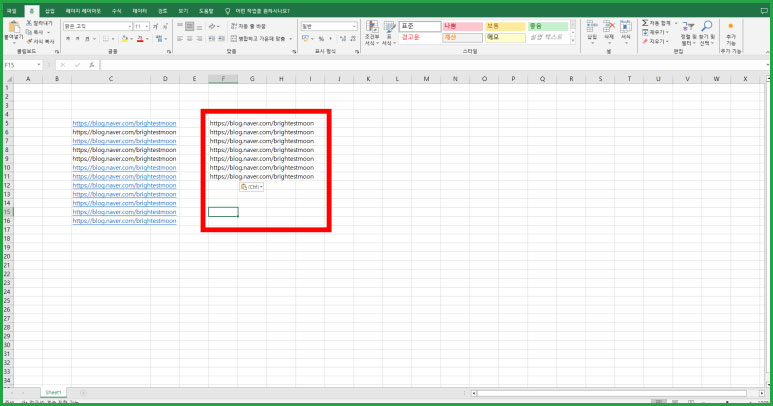This screenshot has height=406, width=773.
Task: Open the font size dropdown showing 11
Action: 147,26
